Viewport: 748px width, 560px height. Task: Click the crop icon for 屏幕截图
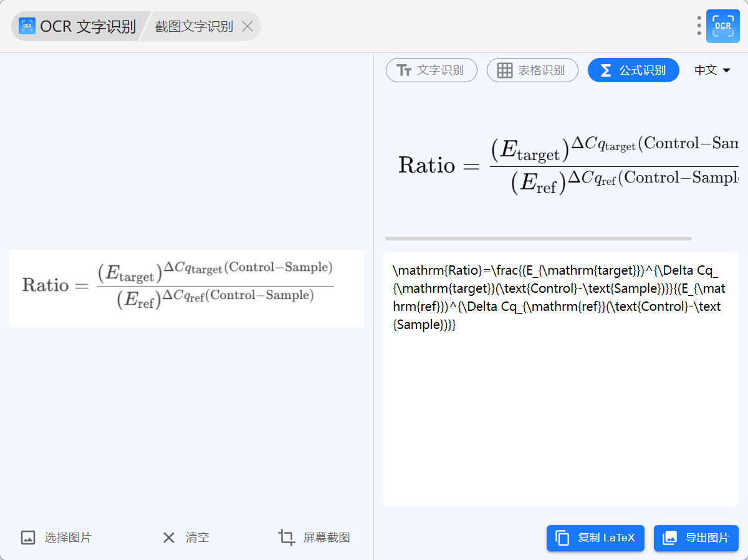pos(287,538)
